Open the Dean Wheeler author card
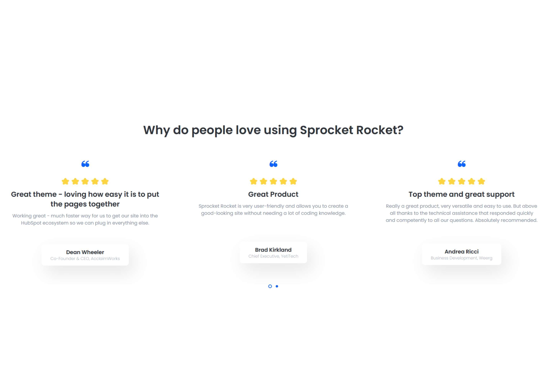This screenshot has height=392, width=552. tap(85, 255)
